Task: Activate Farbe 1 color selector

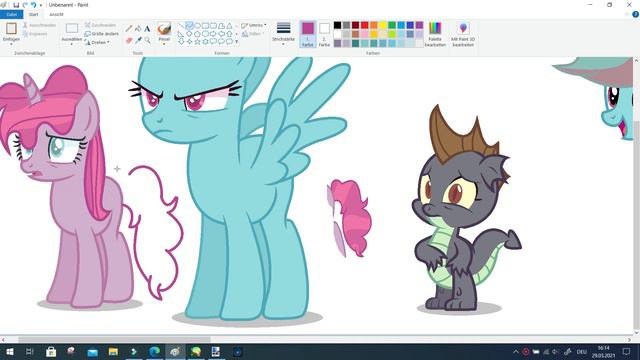Action: (x=308, y=34)
